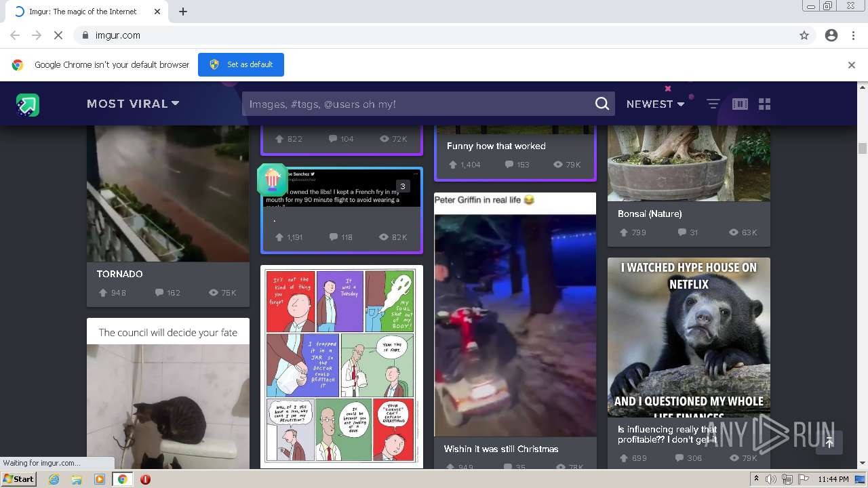Click the filter lines icon
Image resolution: width=868 pixels, height=488 pixels.
click(713, 104)
